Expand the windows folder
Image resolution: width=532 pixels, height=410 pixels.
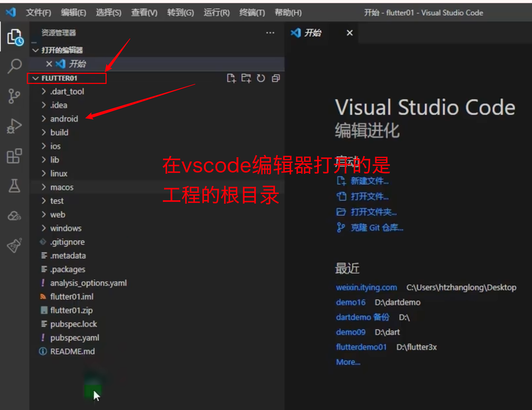43,228
